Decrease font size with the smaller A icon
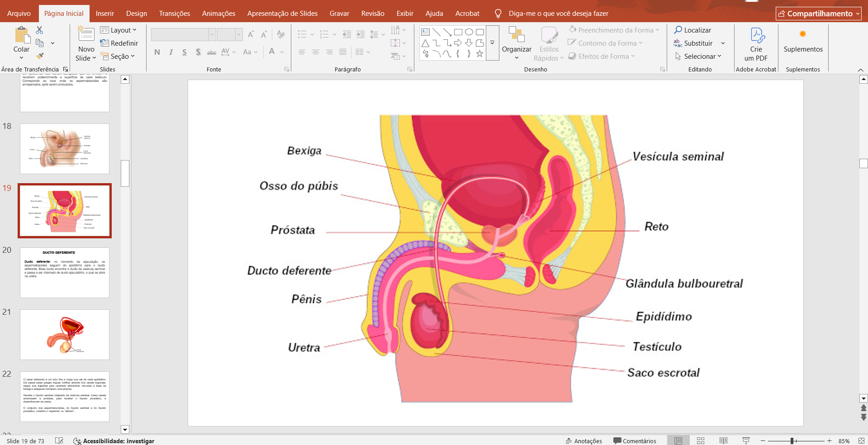The image size is (868, 445). coord(264,34)
